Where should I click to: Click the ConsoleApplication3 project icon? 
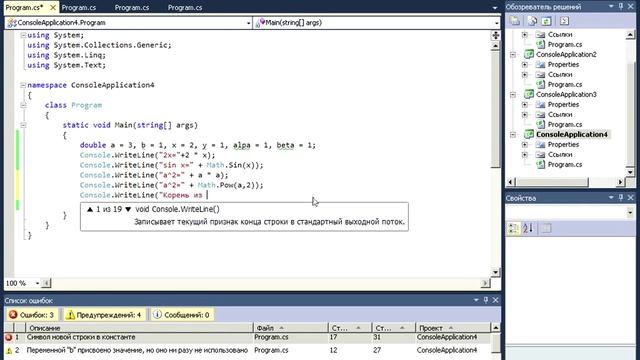coord(529,94)
